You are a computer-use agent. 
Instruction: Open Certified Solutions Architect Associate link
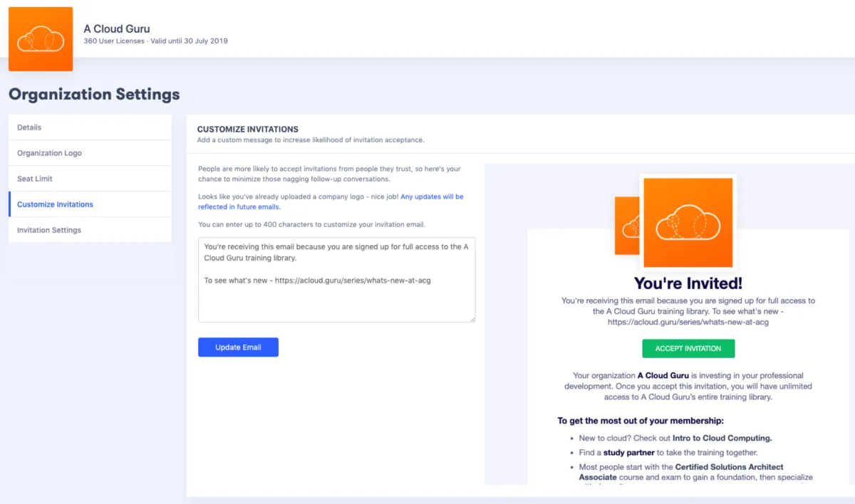pyautogui.click(x=680, y=472)
